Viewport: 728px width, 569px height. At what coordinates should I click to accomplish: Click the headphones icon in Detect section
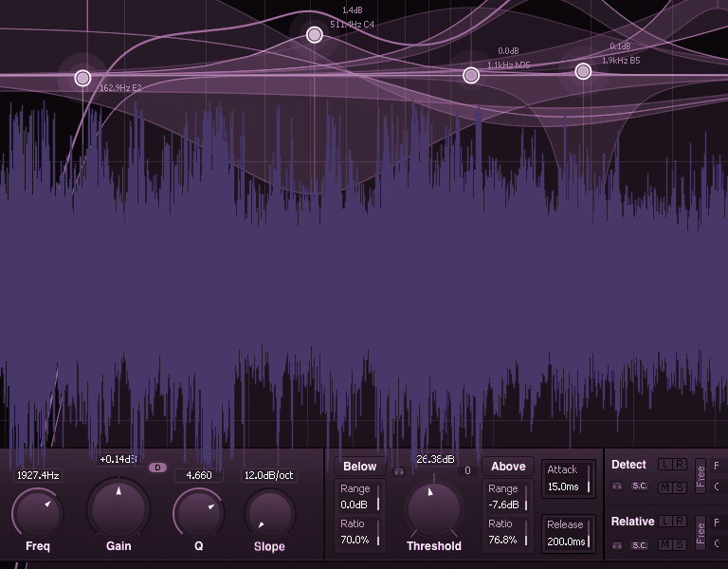[617, 486]
